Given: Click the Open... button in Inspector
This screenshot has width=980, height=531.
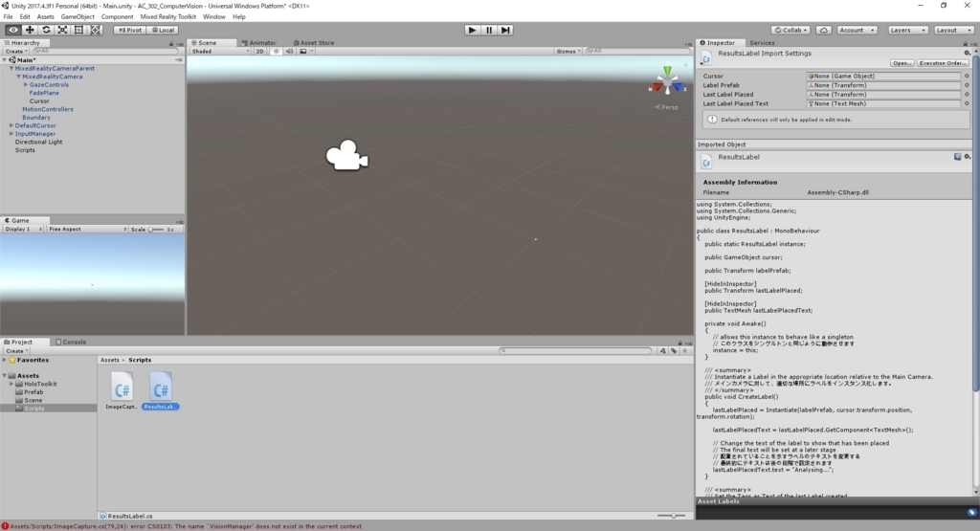Looking at the screenshot, I should point(902,63).
